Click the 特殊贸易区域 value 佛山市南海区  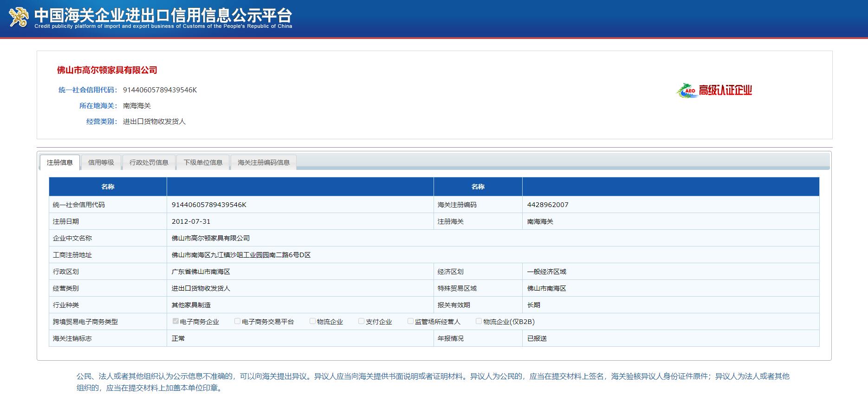(x=547, y=288)
